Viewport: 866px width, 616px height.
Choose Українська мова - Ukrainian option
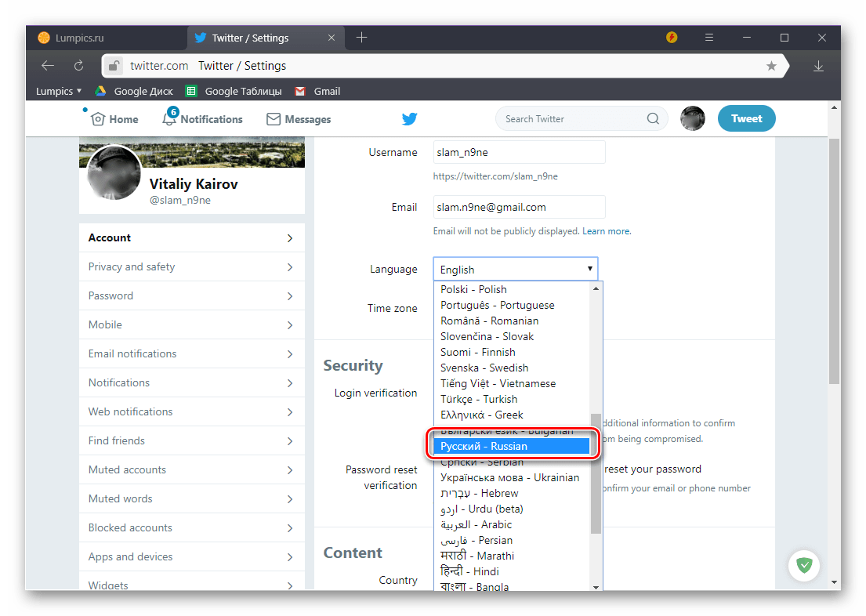[x=510, y=477]
